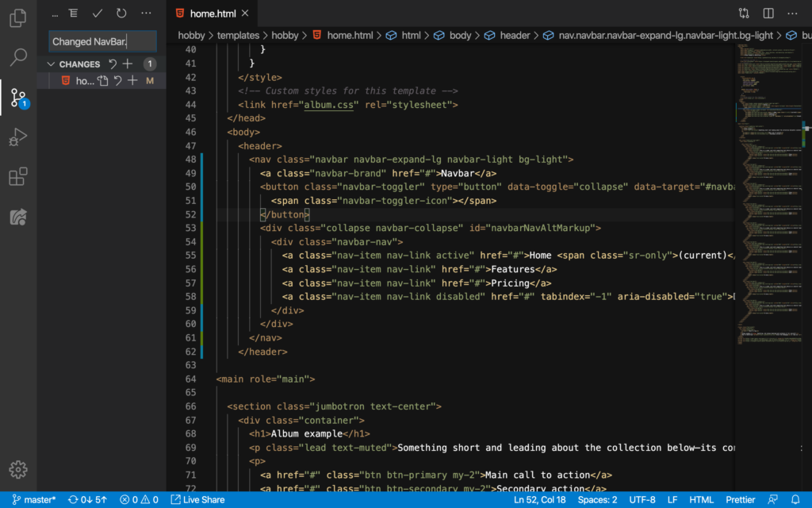Open notifications bell in status bar
This screenshot has width=812, height=508.
[x=795, y=500]
